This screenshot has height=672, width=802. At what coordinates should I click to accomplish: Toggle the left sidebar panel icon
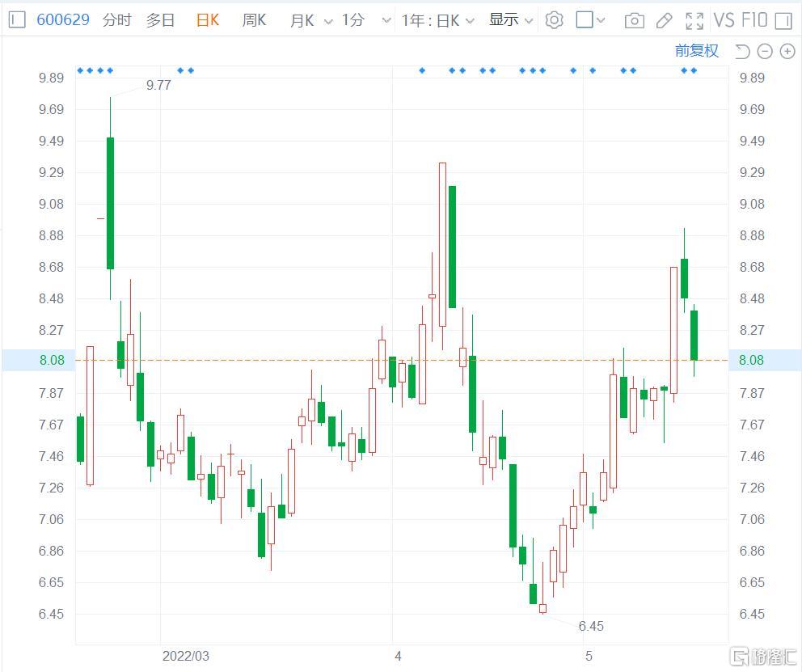tap(17, 20)
